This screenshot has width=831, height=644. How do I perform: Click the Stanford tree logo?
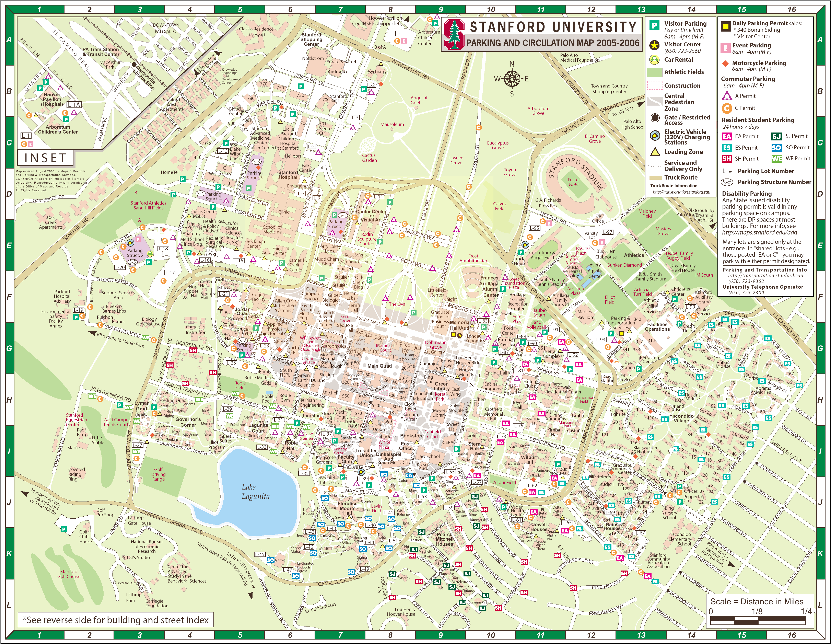(x=454, y=34)
